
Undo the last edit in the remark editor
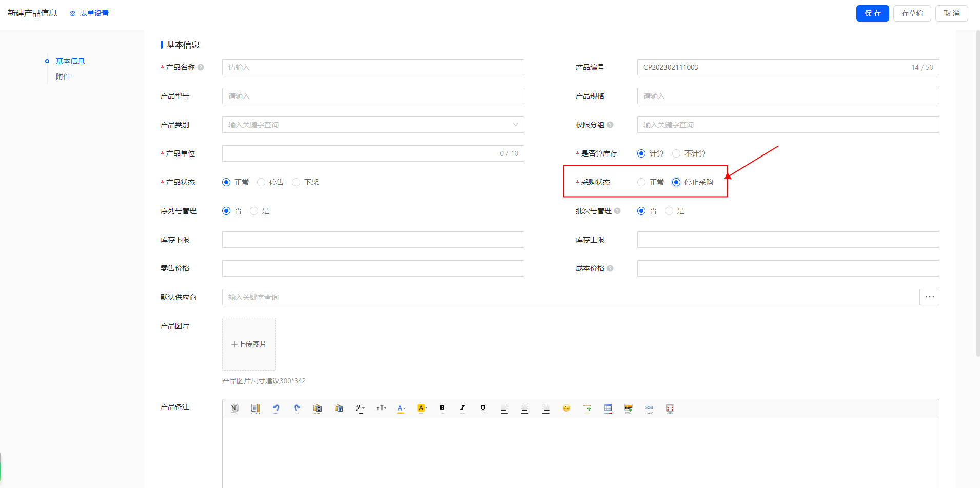pos(276,408)
